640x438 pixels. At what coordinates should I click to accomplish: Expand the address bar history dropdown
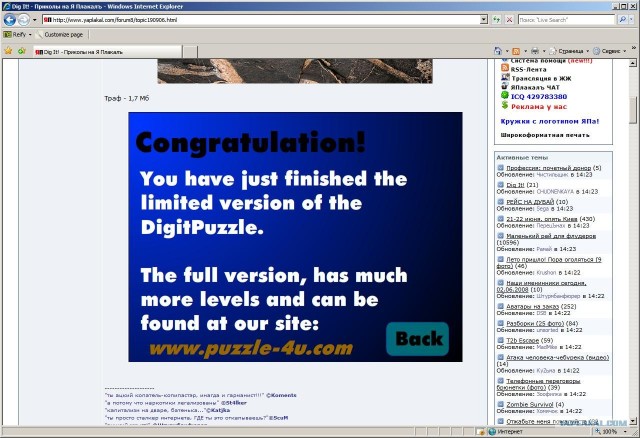tap(484, 20)
